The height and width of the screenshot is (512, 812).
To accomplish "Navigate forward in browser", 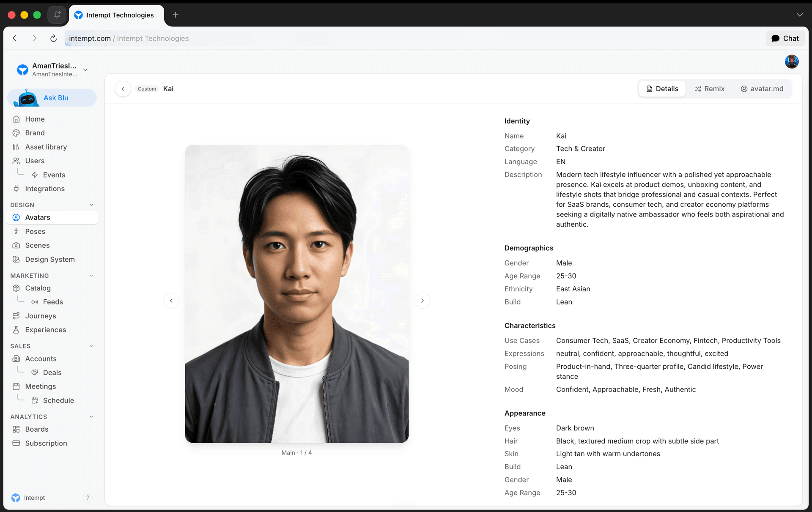I will coord(35,38).
